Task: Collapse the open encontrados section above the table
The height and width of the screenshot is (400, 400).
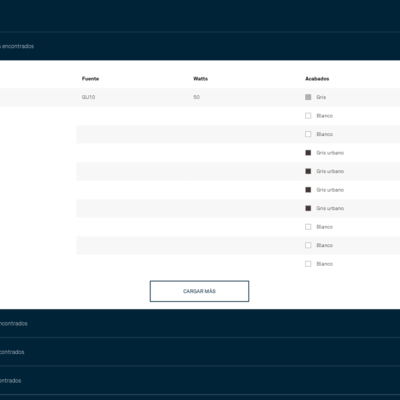Action: tap(200, 46)
